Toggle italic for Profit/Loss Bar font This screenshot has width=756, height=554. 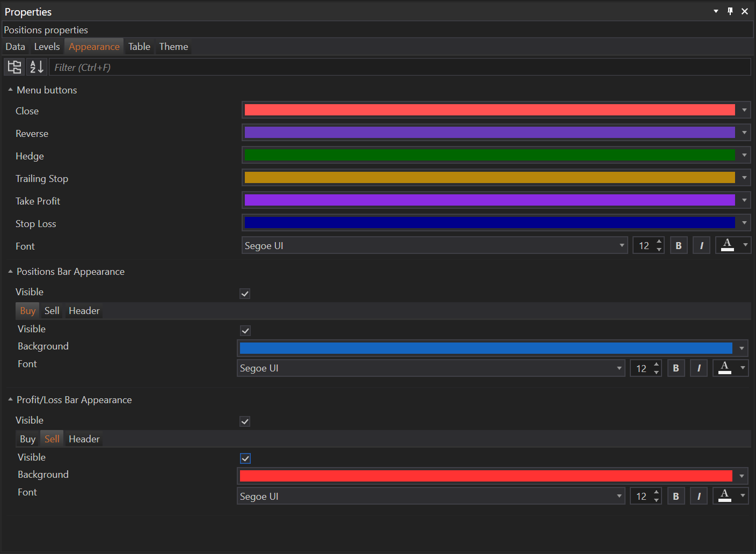[699, 497]
